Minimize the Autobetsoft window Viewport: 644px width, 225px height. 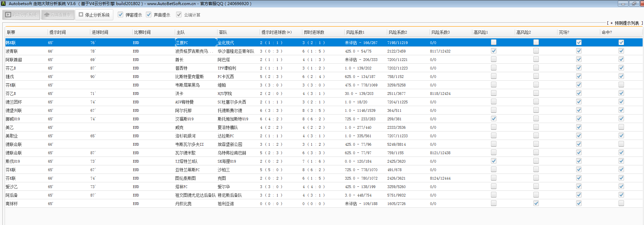[x=623, y=4]
